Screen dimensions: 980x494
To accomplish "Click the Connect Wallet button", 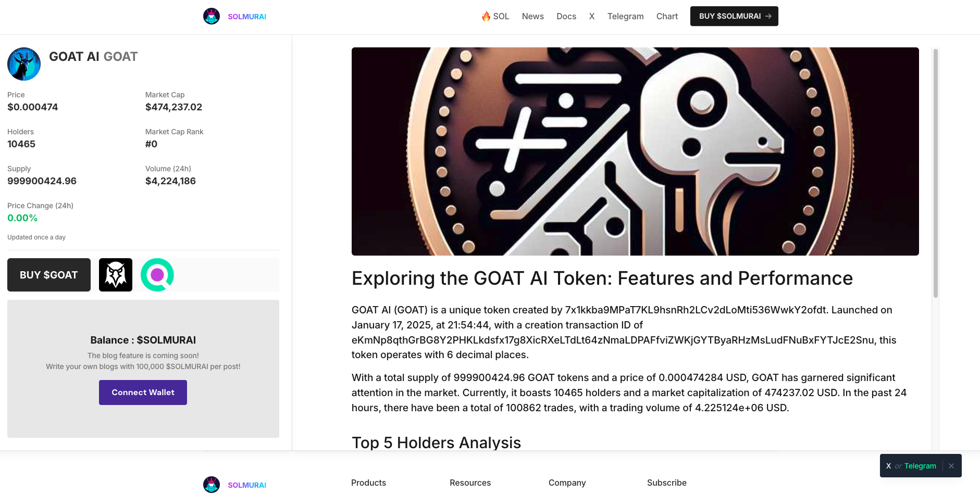I will pyautogui.click(x=143, y=392).
